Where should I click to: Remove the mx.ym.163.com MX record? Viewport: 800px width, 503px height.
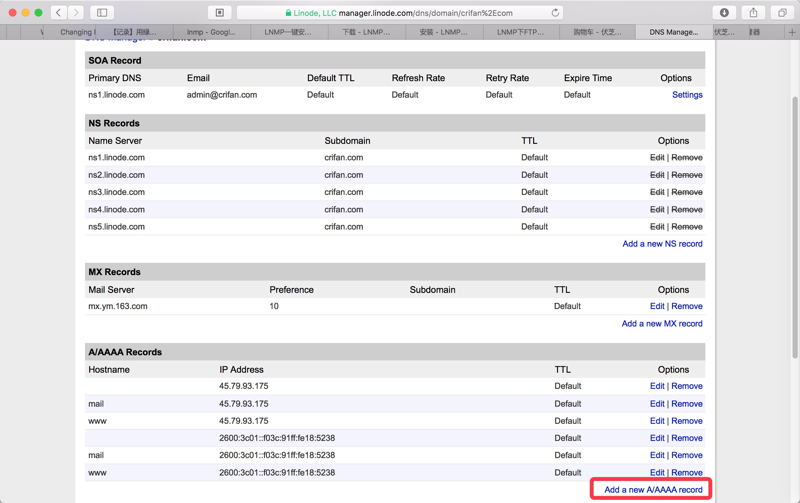pyautogui.click(x=686, y=306)
